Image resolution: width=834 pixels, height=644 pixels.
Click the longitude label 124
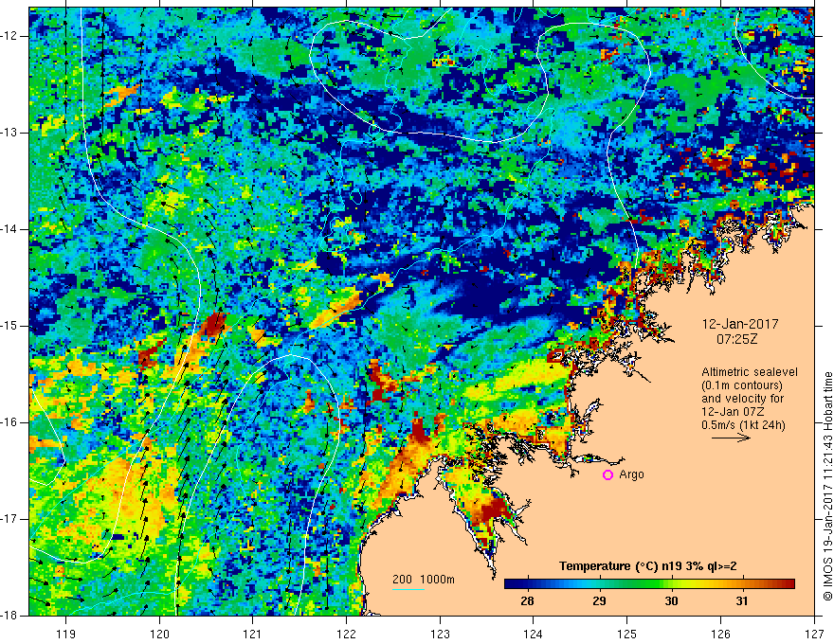533,634
